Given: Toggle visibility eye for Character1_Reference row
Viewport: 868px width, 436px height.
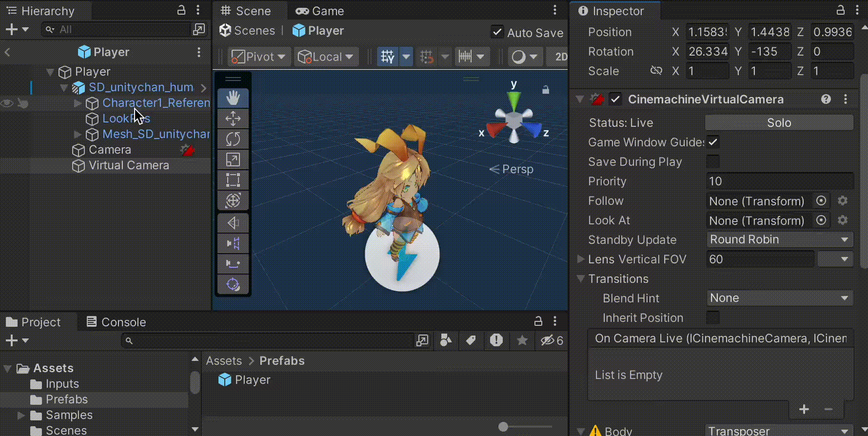Looking at the screenshot, I should [x=7, y=103].
